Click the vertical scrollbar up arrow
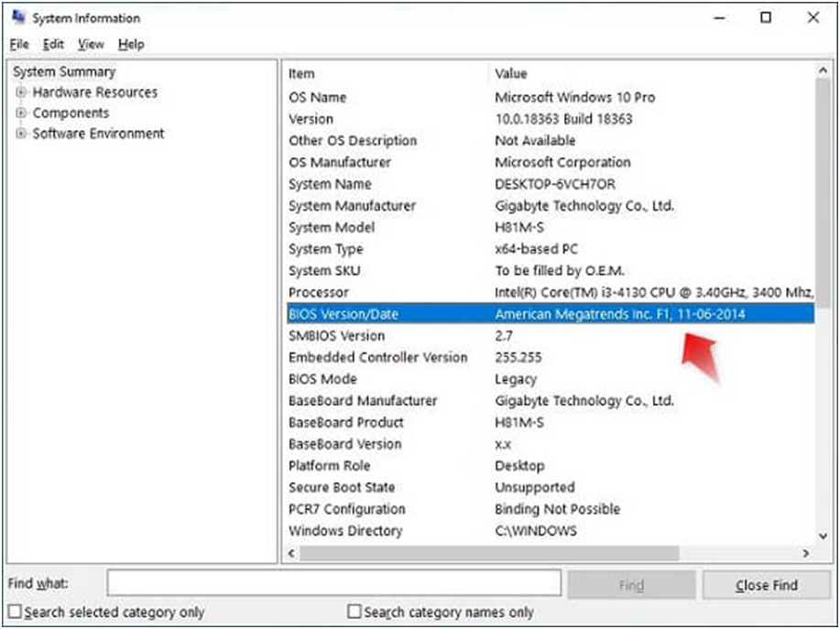Screen dimensions: 840x629 [x=823, y=70]
